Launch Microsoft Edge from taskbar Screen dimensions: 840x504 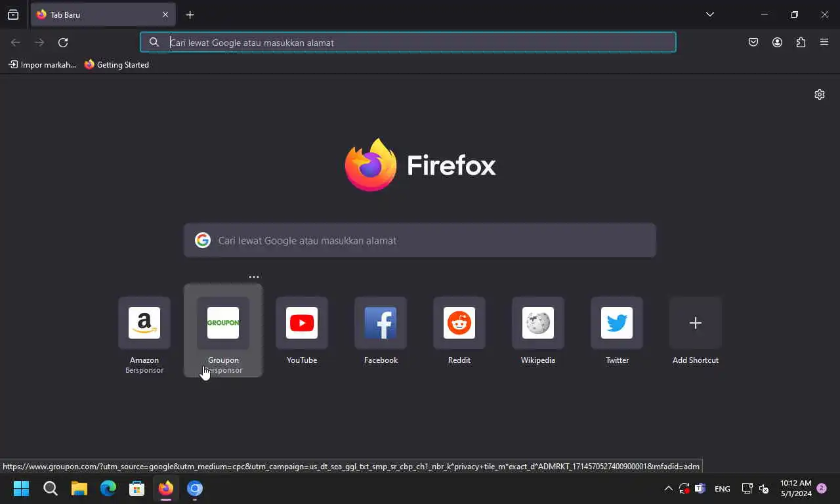click(x=108, y=488)
